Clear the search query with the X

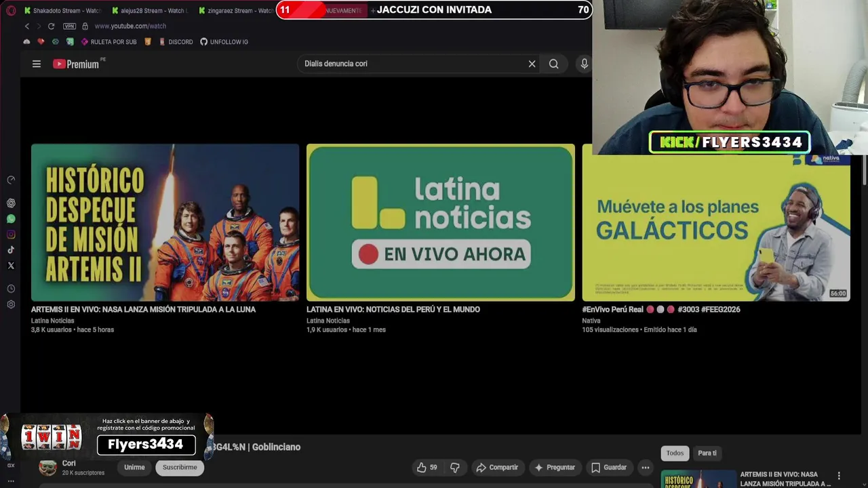tap(532, 64)
